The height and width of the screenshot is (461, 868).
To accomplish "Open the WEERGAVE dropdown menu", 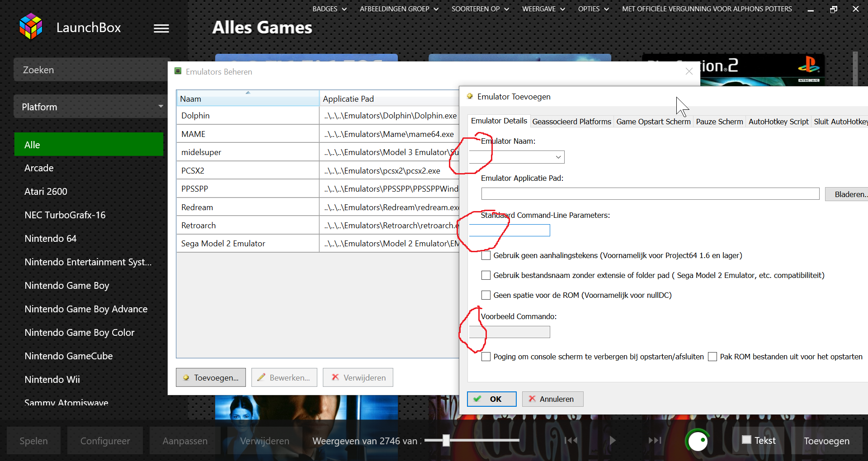I will 543,9.
